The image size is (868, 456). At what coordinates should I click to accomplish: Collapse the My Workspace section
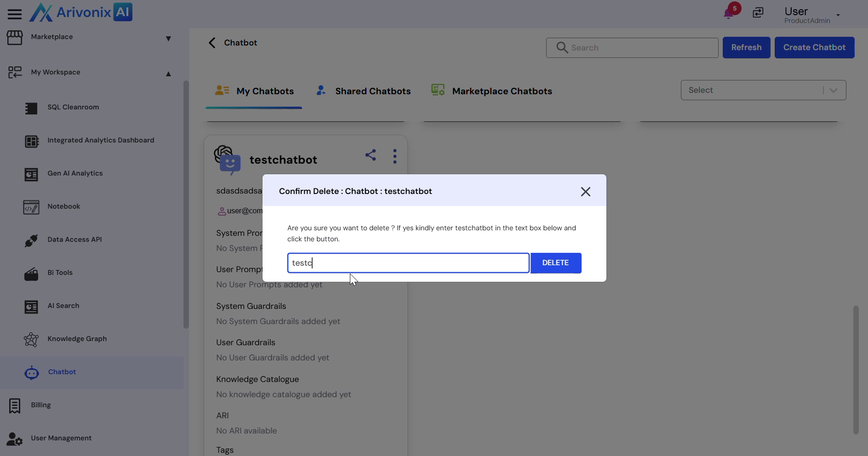(168, 74)
